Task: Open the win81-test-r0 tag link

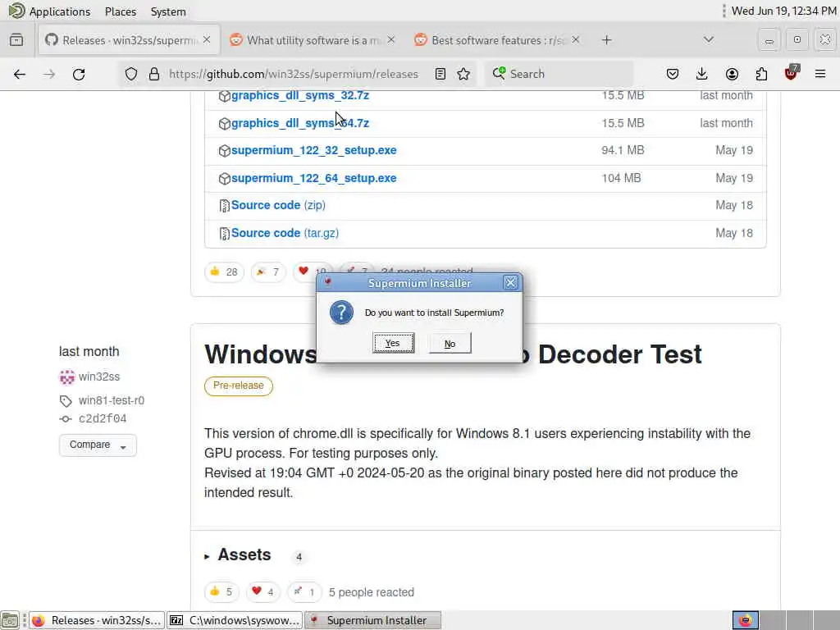Action: pos(112,400)
